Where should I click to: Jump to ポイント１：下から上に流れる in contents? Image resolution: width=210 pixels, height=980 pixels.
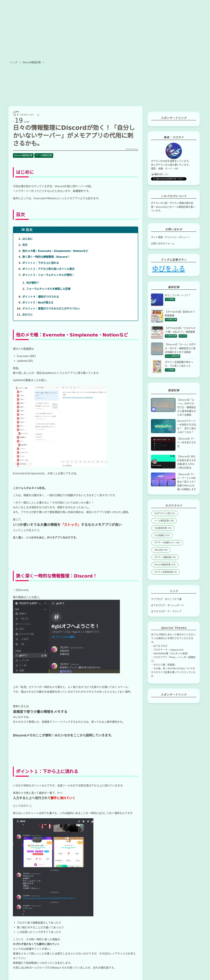tap(40, 263)
